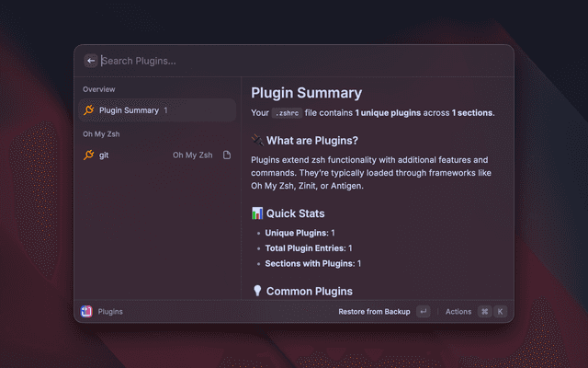
Task: Click the Oh My Zsh section header
Action: click(x=101, y=134)
